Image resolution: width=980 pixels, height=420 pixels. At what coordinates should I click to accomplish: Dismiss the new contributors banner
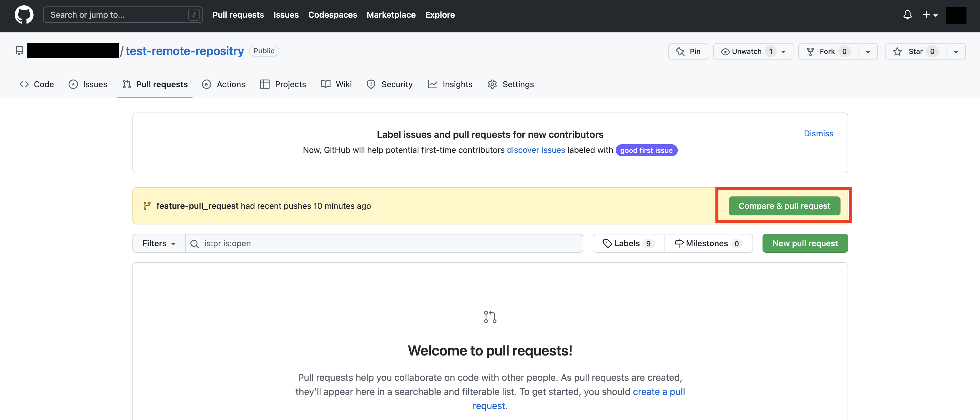tap(818, 134)
